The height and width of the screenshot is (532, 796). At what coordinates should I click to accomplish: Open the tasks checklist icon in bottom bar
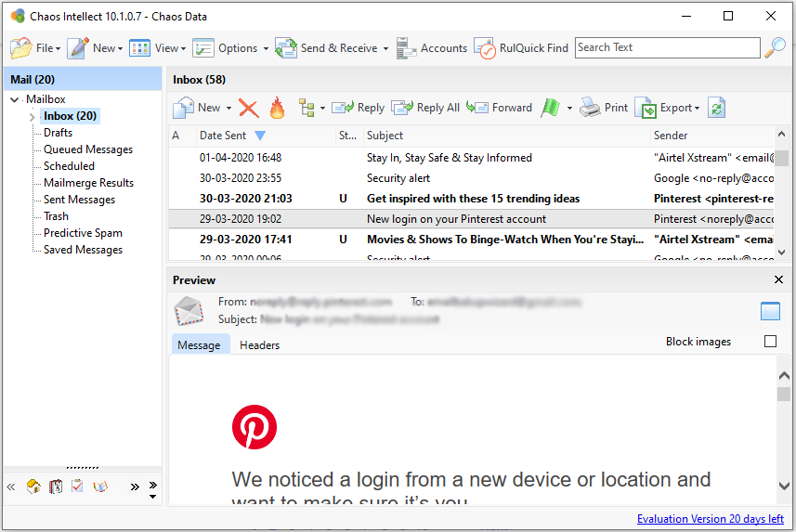coord(77,487)
